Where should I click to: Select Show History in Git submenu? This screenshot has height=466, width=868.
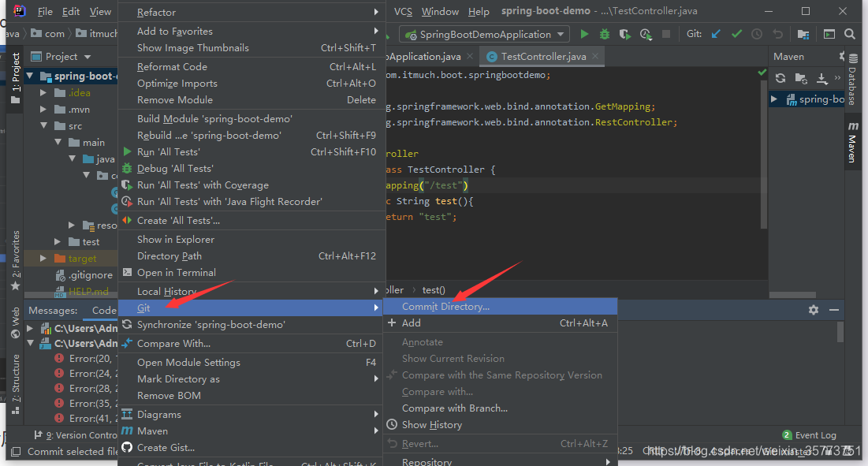501,425
